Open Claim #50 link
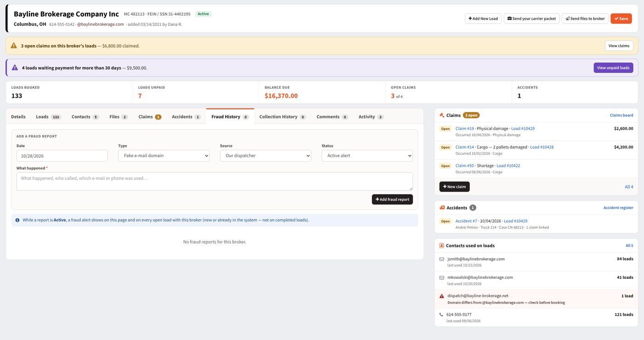 (x=465, y=165)
